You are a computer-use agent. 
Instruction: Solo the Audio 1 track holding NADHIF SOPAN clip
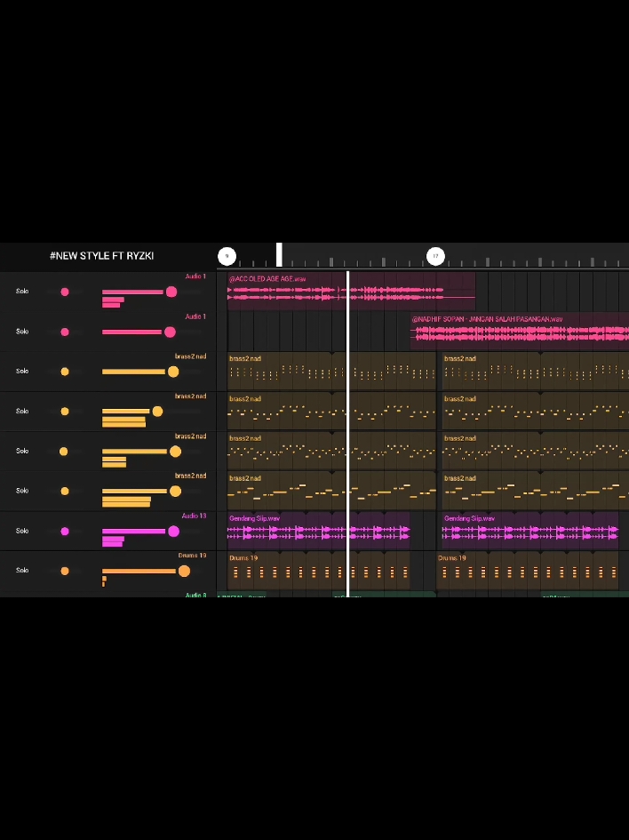coord(22,332)
